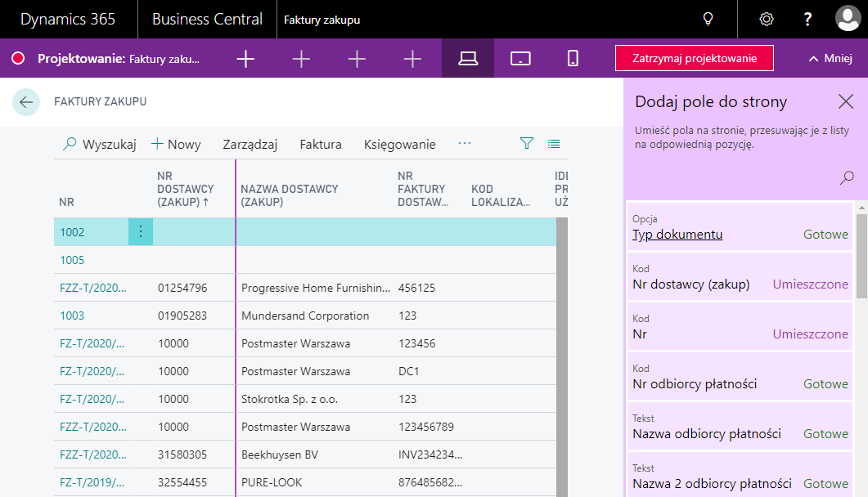Click Zatrzymaj projektowanie to stop designing

point(695,58)
